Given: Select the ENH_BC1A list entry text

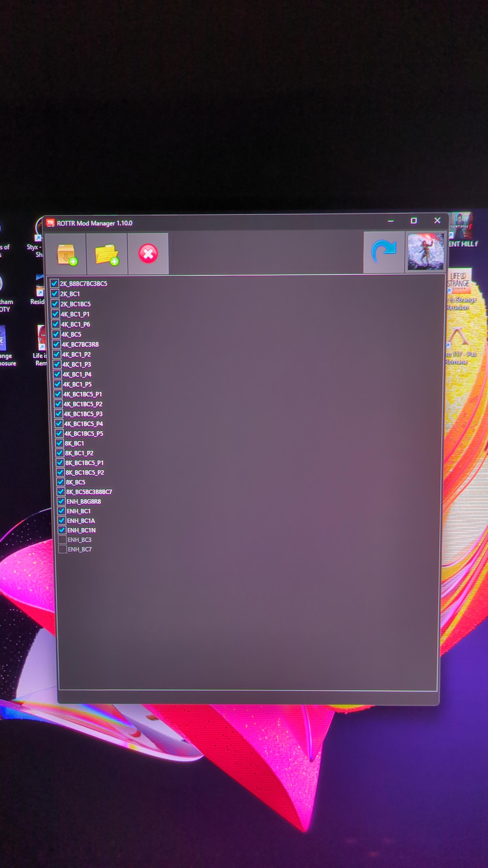Looking at the screenshot, I should 81,521.
